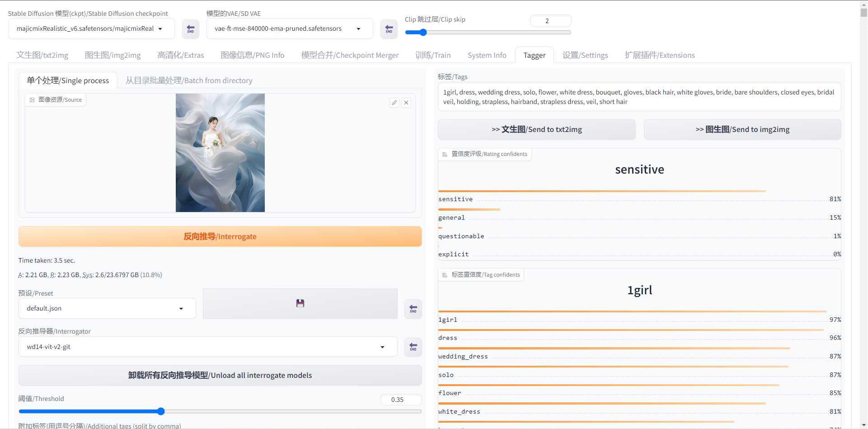868x429 pixels.
Task: Open the SD VAE model dropdown
Action: [290, 28]
